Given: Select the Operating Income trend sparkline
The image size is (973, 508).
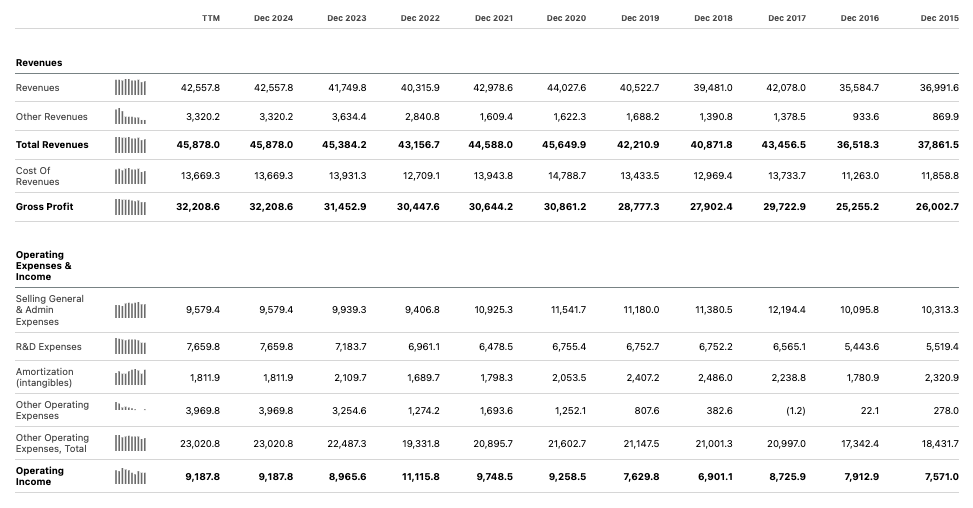Looking at the screenshot, I should coord(130,477).
